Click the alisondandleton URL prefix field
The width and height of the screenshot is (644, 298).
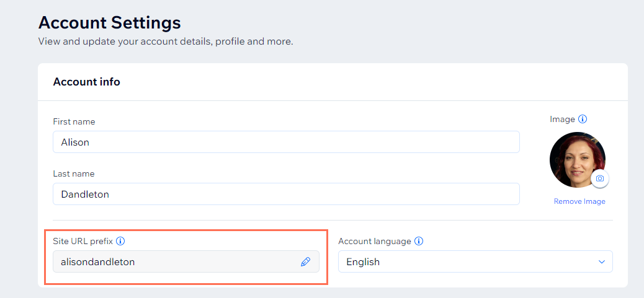coord(174,262)
